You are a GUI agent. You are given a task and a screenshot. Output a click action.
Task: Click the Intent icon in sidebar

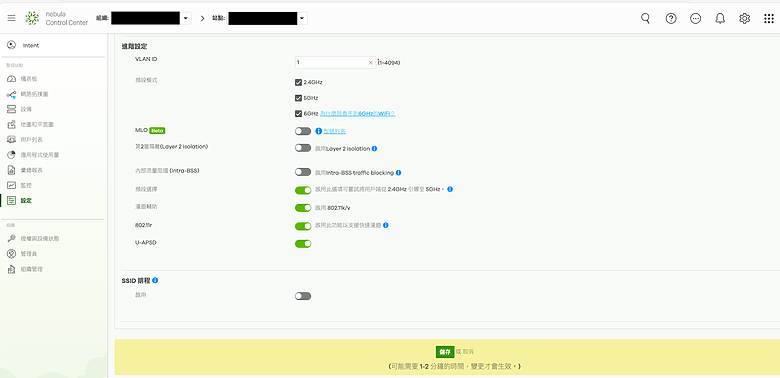pos(11,45)
